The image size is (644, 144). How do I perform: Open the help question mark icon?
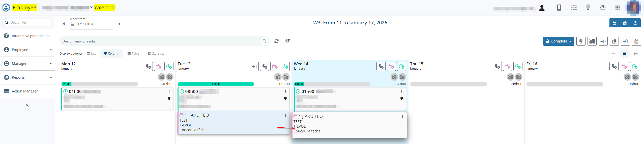pos(603,8)
